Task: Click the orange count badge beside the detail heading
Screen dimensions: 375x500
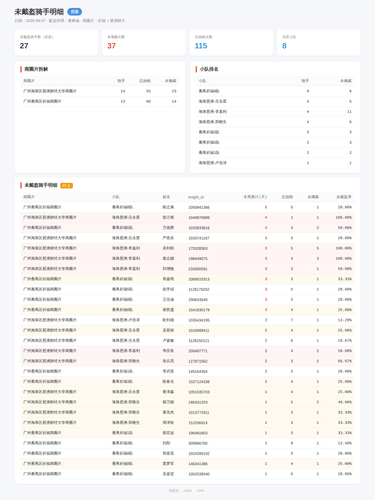Action: pos(67,186)
